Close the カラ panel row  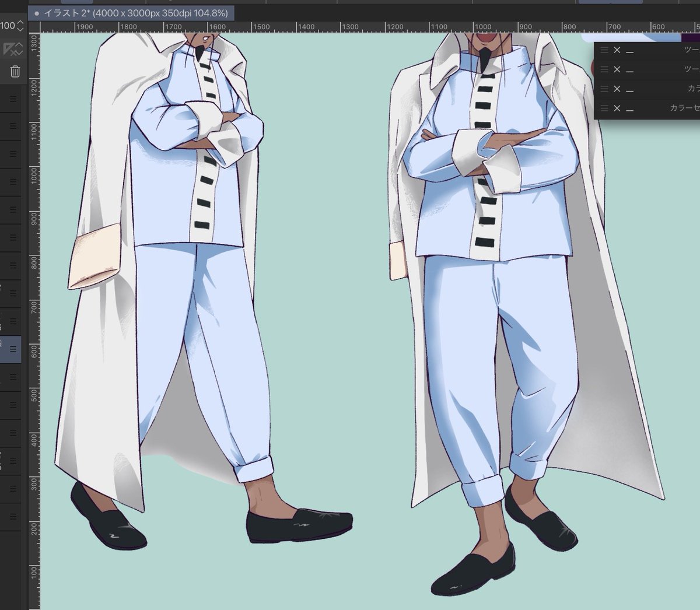pos(617,89)
